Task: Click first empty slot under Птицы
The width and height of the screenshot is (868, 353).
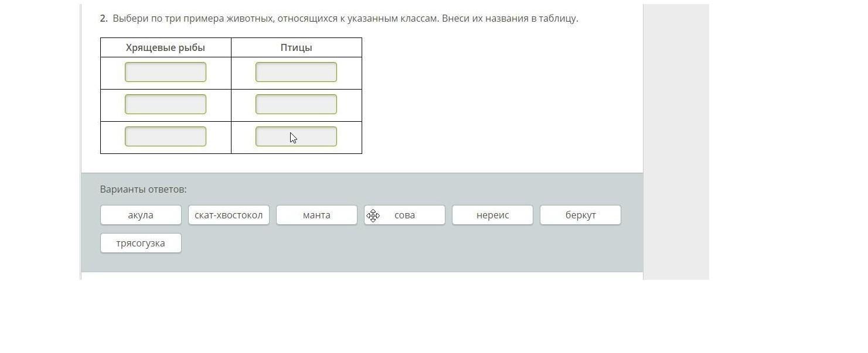Action: pyautogui.click(x=296, y=72)
